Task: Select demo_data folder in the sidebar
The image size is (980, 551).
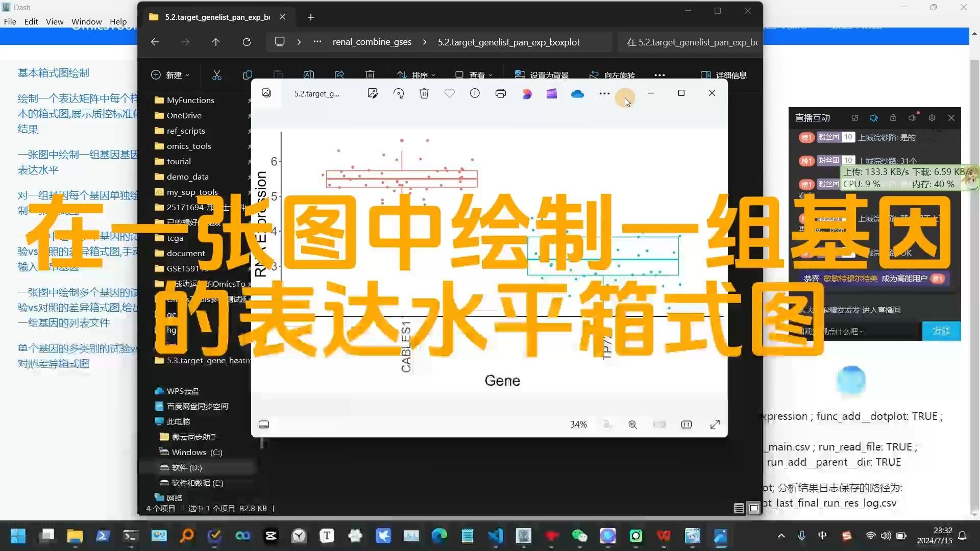Action: point(187,177)
